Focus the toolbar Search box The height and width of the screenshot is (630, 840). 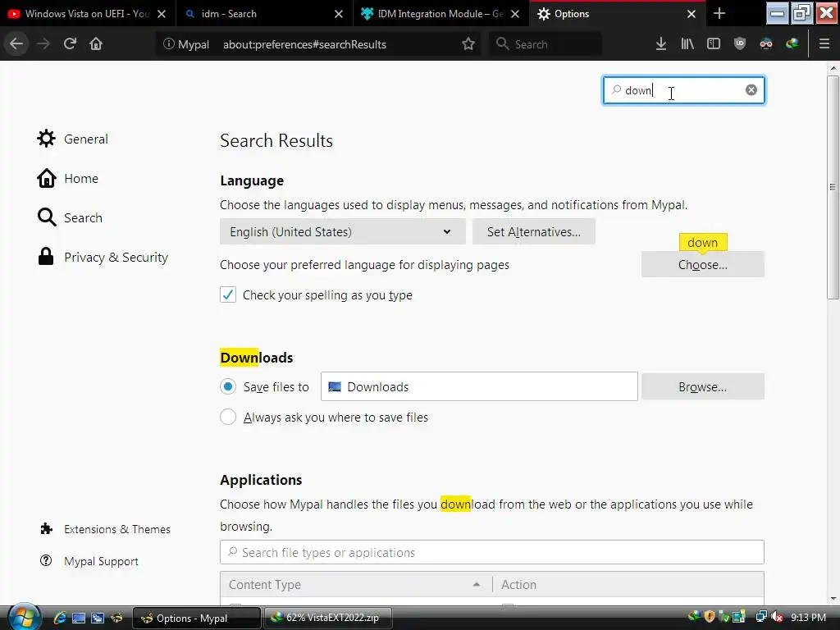click(x=546, y=44)
